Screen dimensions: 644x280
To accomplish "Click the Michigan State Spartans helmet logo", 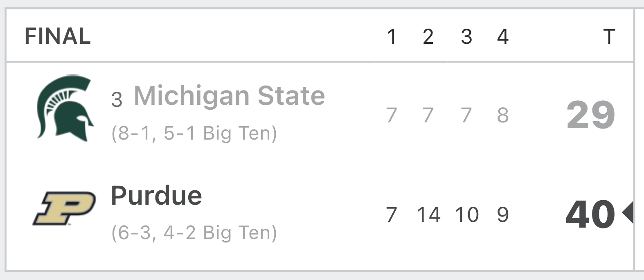I will [x=65, y=108].
